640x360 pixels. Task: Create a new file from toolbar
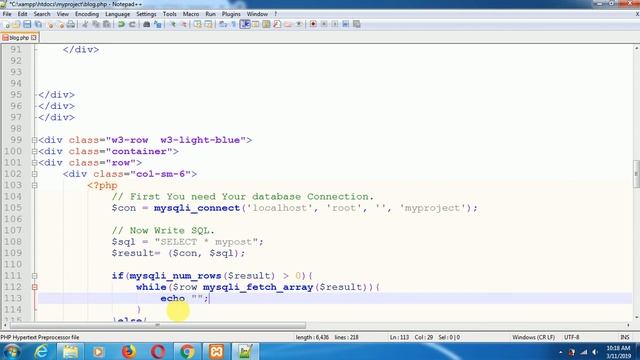click(7, 24)
